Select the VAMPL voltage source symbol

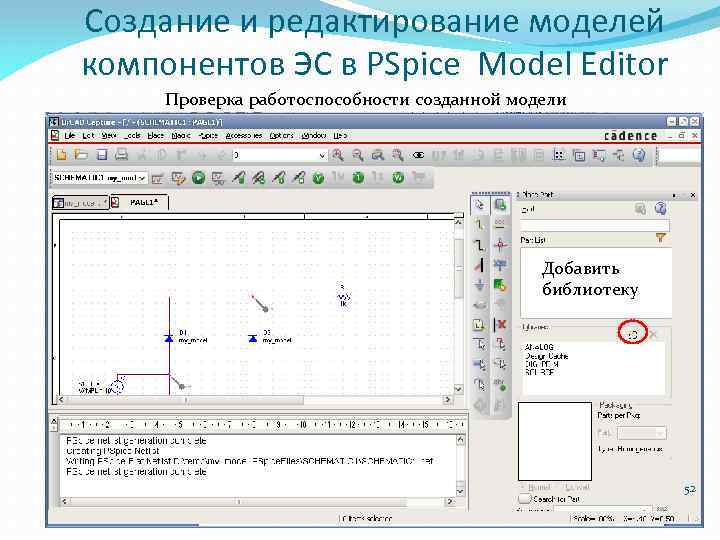(x=118, y=387)
